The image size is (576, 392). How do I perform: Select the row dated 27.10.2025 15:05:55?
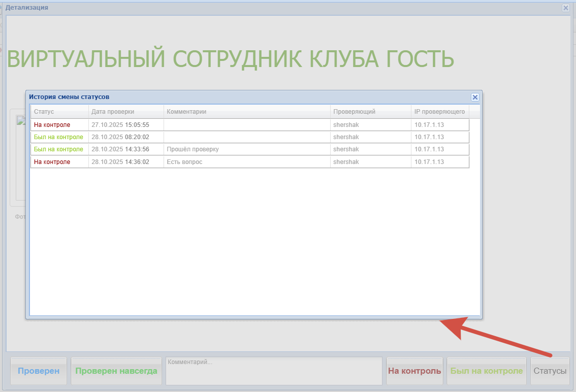tap(250, 125)
